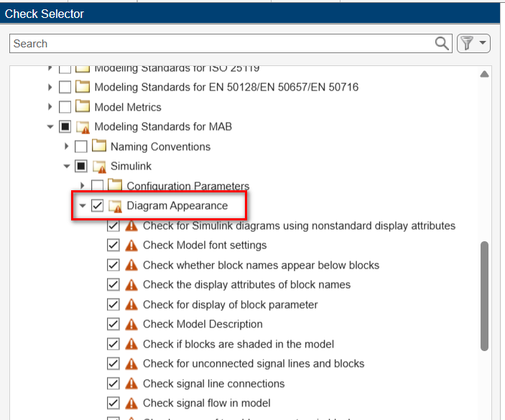Expand the Naming Conventions folder

coord(66,146)
